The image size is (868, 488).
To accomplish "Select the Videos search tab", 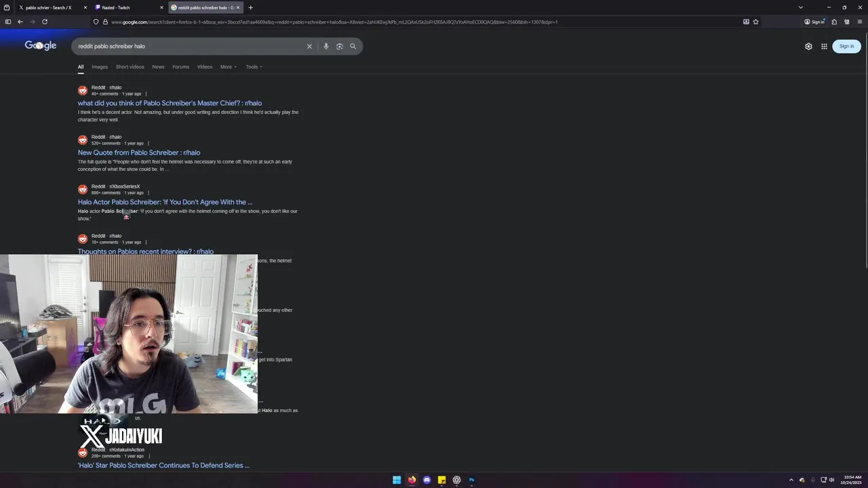I will [x=205, y=66].
